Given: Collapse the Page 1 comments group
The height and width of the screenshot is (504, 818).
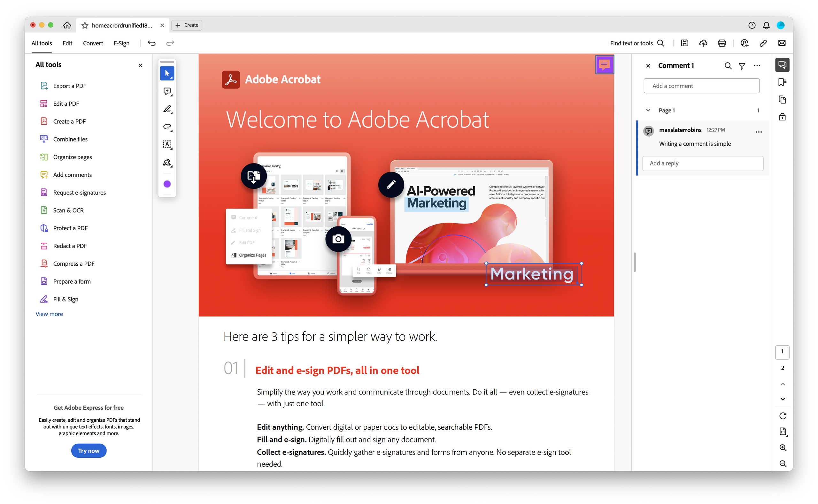Looking at the screenshot, I should point(648,110).
